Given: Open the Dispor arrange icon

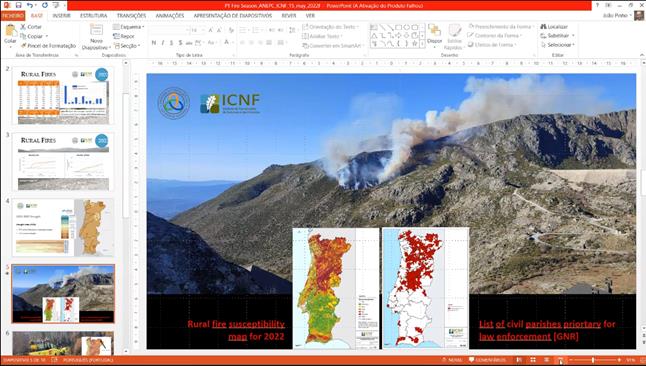Looking at the screenshot, I should 434,34.
